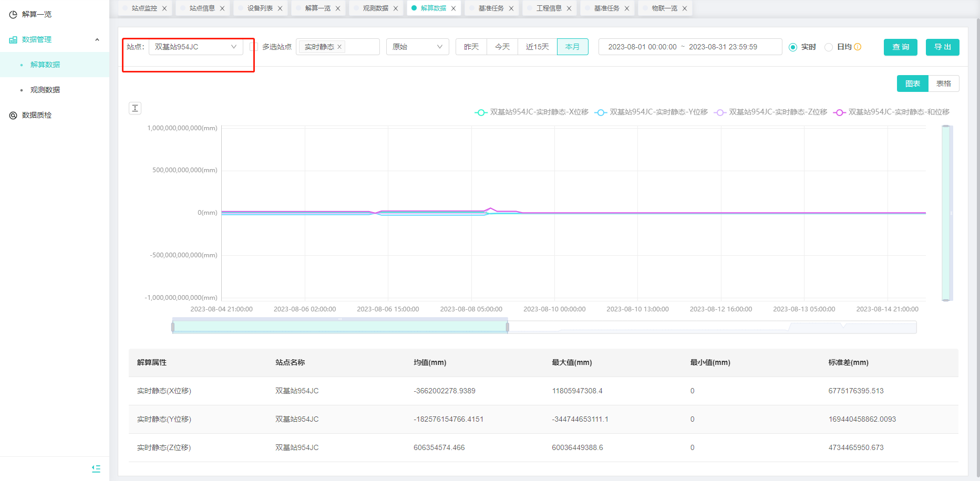The image size is (980, 481).
Task: Toggle the X位移 series legend
Action: pos(531,112)
